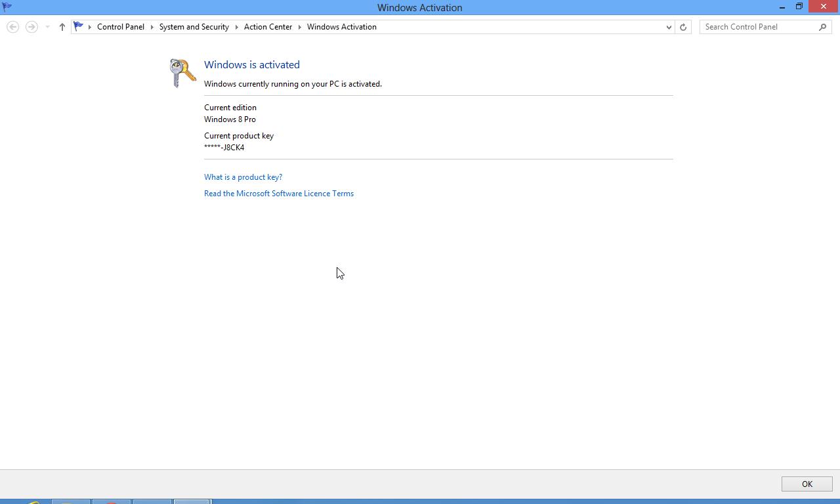Expand the chevron after Action Center
The width and height of the screenshot is (840, 504).
pos(299,27)
